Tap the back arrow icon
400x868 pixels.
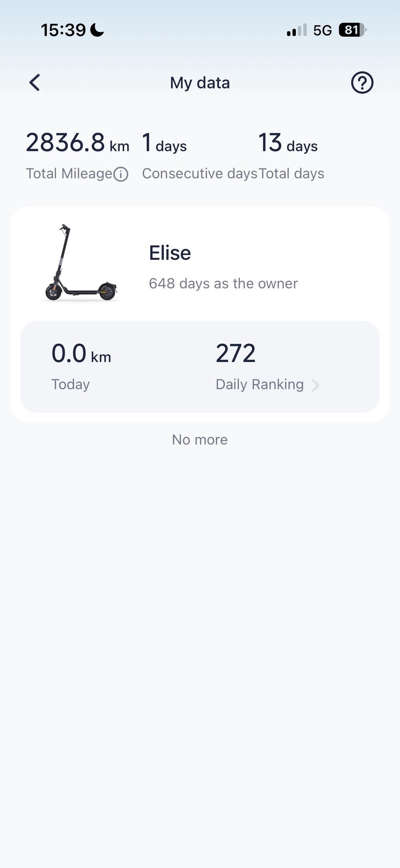(x=35, y=83)
